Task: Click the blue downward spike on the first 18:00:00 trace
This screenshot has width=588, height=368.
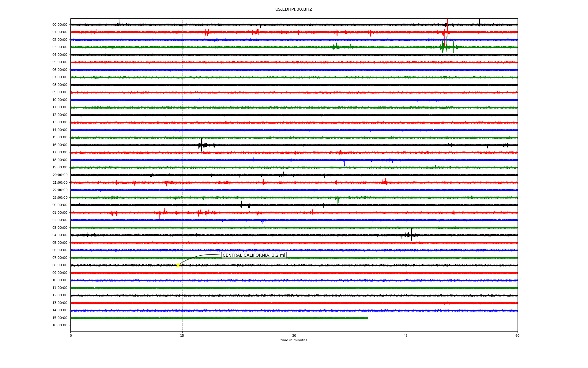Action: 344,163
